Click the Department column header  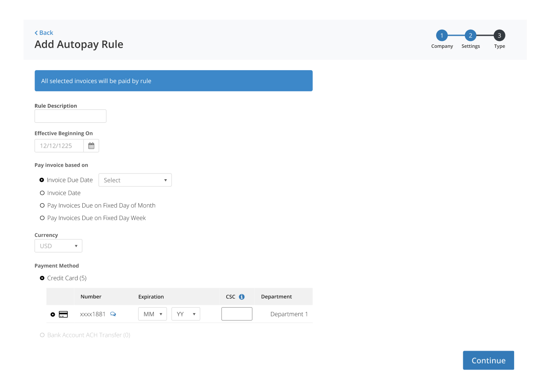pos(277,297)
